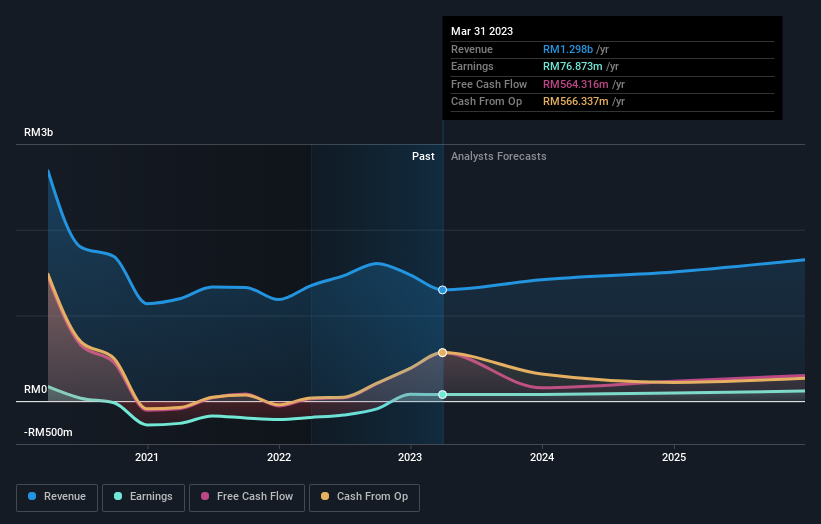Select the 2022 x-axis label

(279, 458)
